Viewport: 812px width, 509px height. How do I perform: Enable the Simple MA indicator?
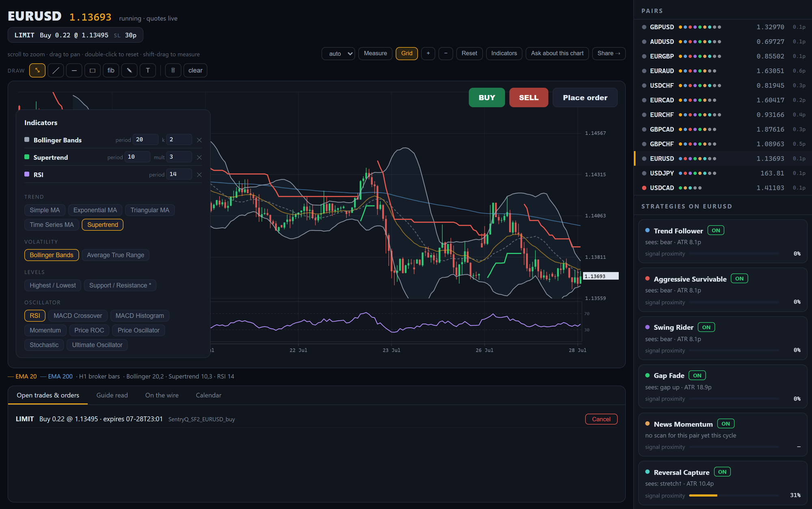coord(45,210)
